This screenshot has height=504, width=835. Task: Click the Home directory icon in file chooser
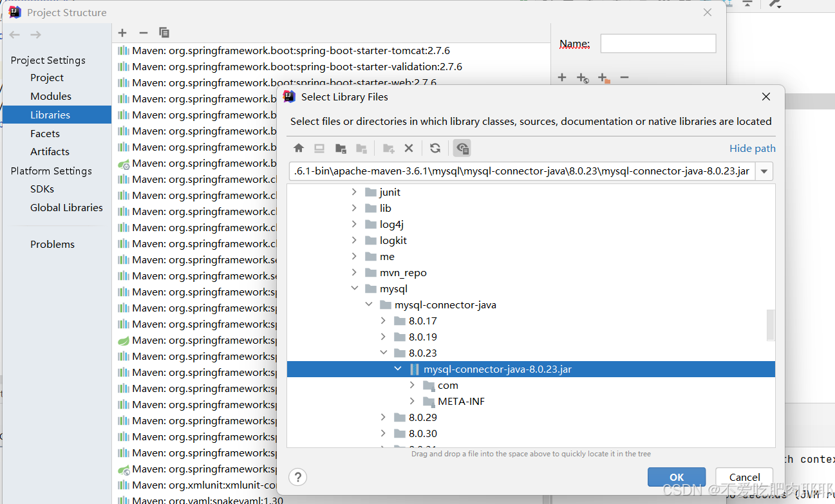pyautogui.click(x=299, y=147)
